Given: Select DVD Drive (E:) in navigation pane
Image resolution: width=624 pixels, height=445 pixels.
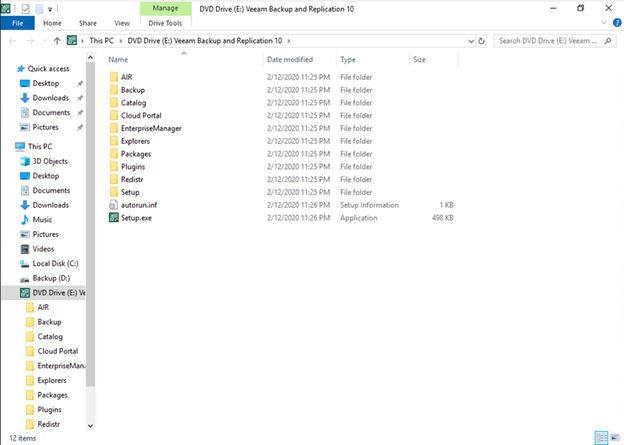Looking at the screenshot, I should point(44,293).
